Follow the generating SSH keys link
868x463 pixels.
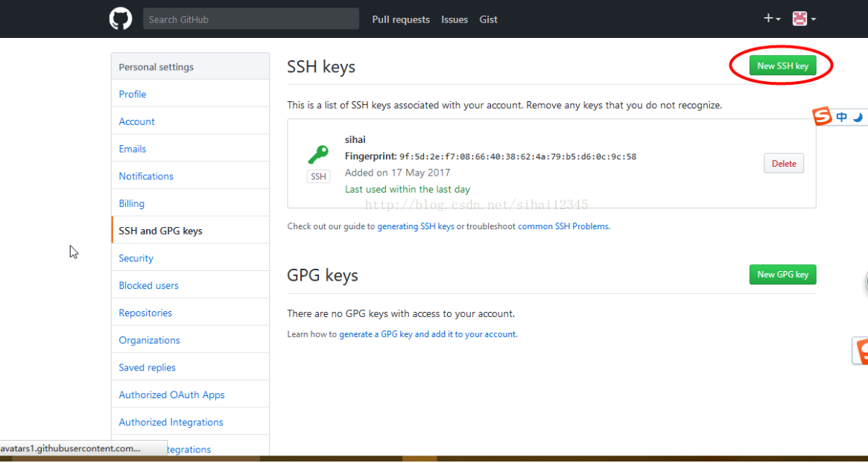tap(416, 226)
